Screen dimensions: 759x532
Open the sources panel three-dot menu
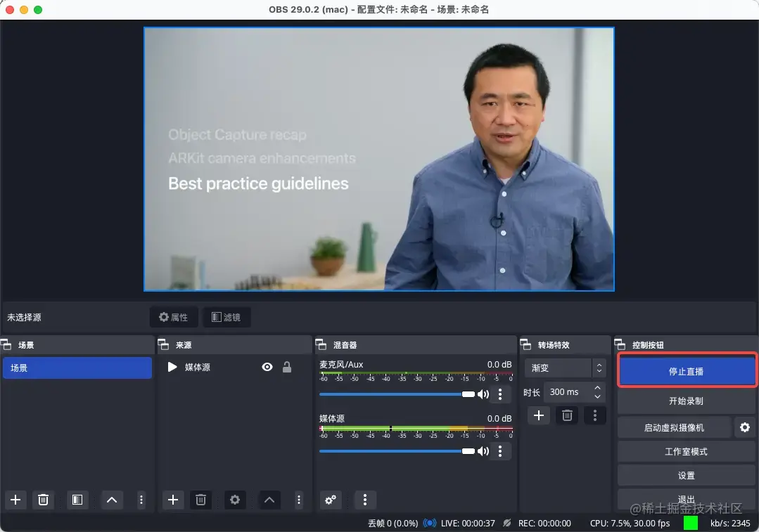tap(299, 500)
